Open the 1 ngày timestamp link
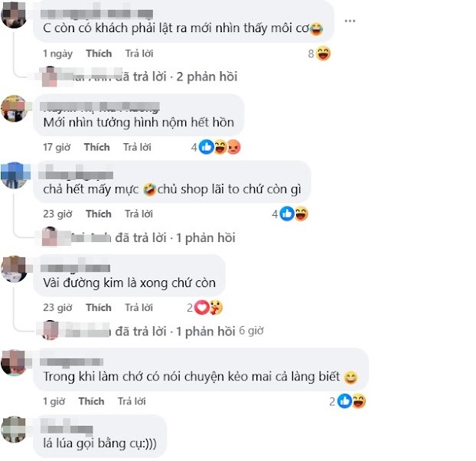The width and height of the screenshot is (476, 461). [x=57, y=54]
